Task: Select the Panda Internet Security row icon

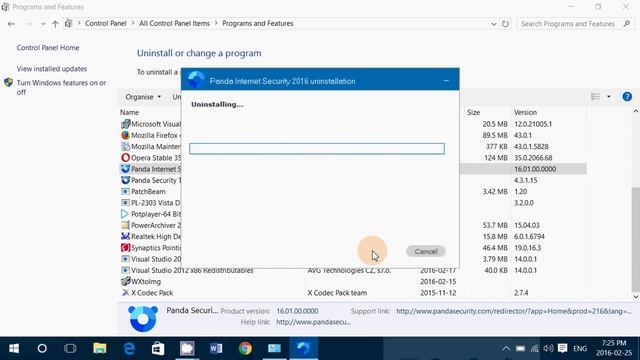Action: [x=125, y=169]
